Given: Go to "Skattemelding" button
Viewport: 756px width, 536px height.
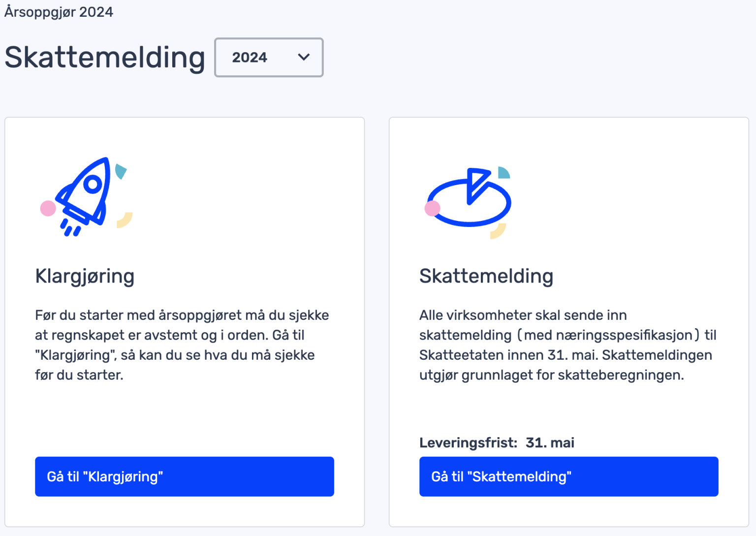Looking at the screenshot, I should 568,476.
